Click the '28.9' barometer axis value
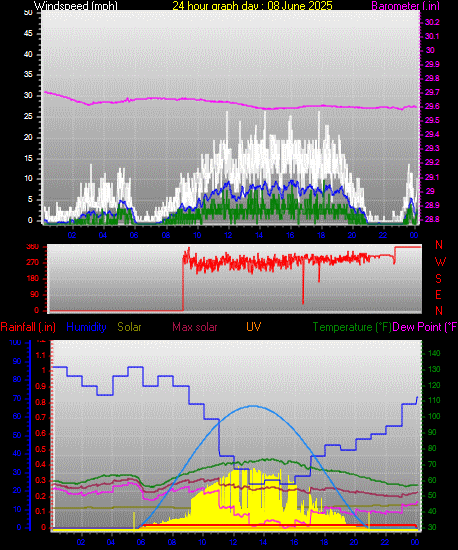This screenshot has width=458, height=550. tap(432, 206)
